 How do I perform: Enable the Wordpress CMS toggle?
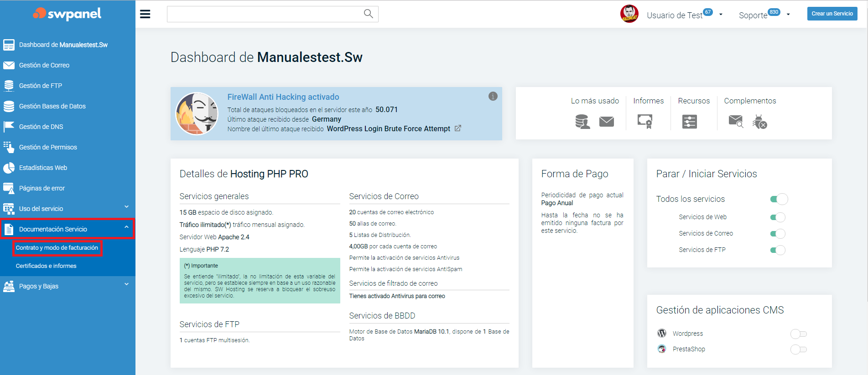pyautogui.click(x=799, y=334)
